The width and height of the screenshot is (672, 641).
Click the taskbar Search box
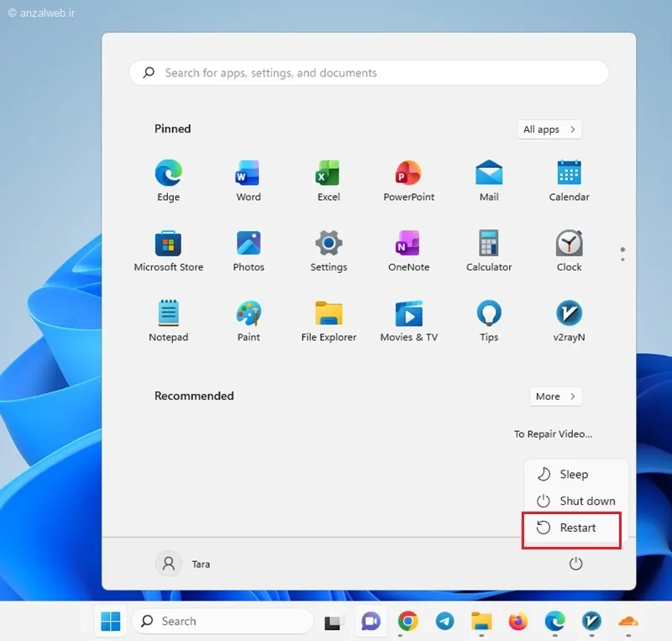[223, 622]
